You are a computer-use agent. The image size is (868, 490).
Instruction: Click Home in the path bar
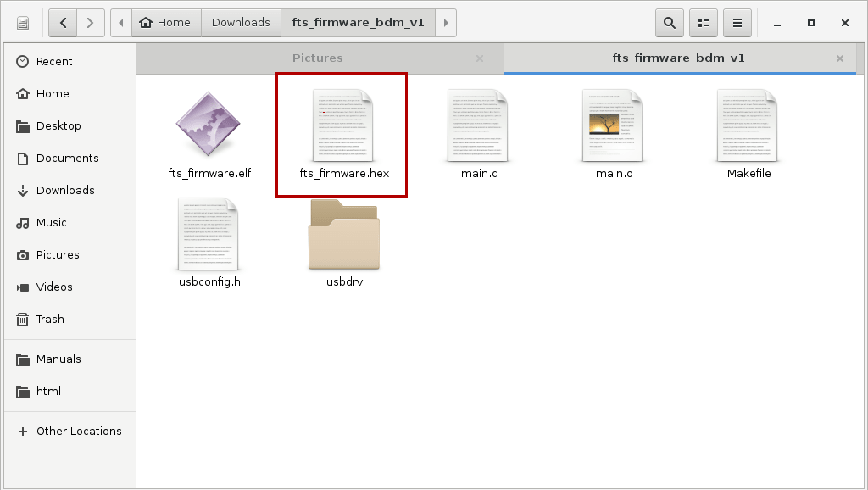166,23
